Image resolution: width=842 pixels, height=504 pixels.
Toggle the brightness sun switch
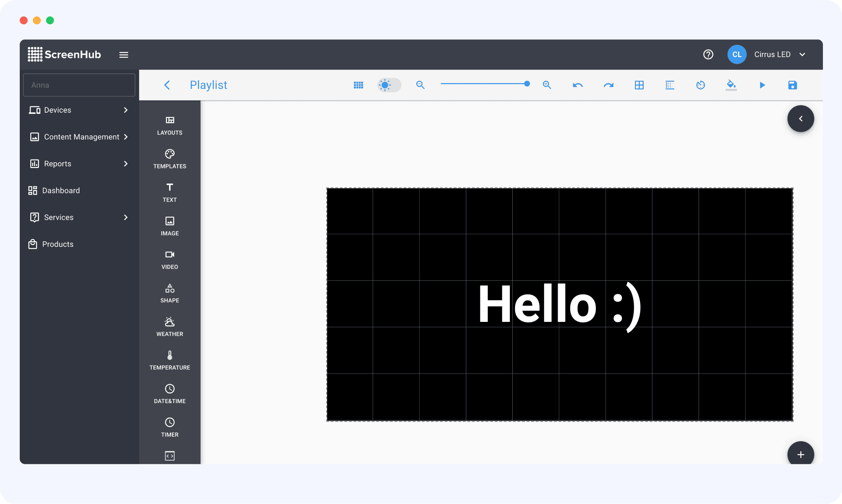[x=389, y=85]
